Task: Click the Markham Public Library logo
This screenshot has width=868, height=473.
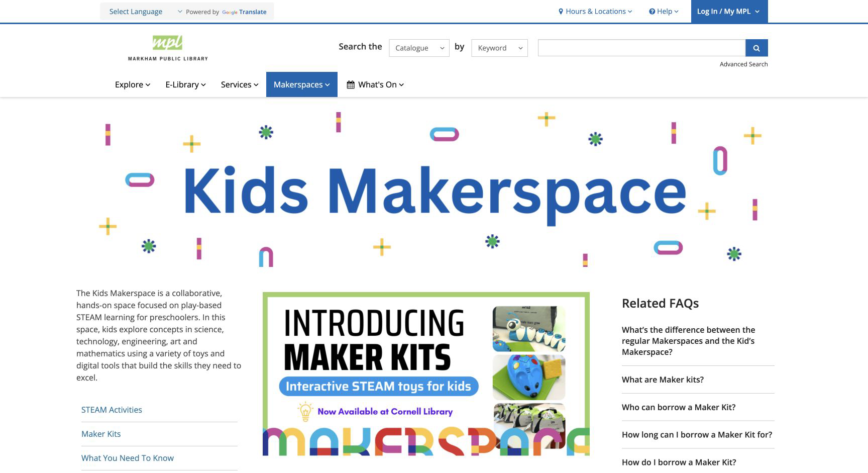Action: click(168, 48)
